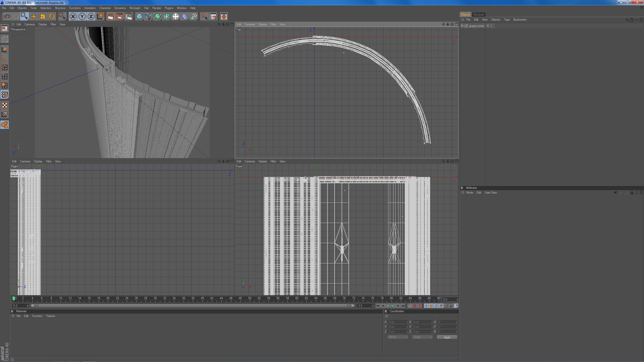The height and width of the screenshot is (362, 644).
Task: Select the Rotate tool in top toolbar
Action: (52, 17)
